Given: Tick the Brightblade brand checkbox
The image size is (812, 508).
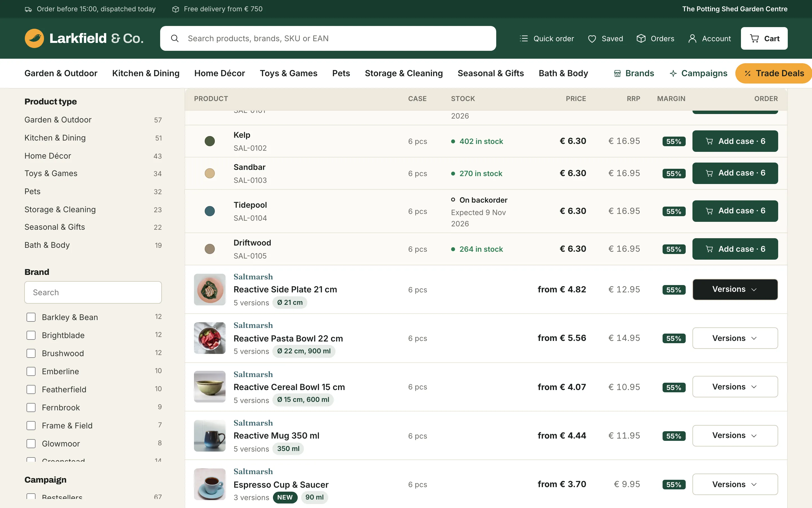Looking at the screenshot, I should click(x=31, y=335).
